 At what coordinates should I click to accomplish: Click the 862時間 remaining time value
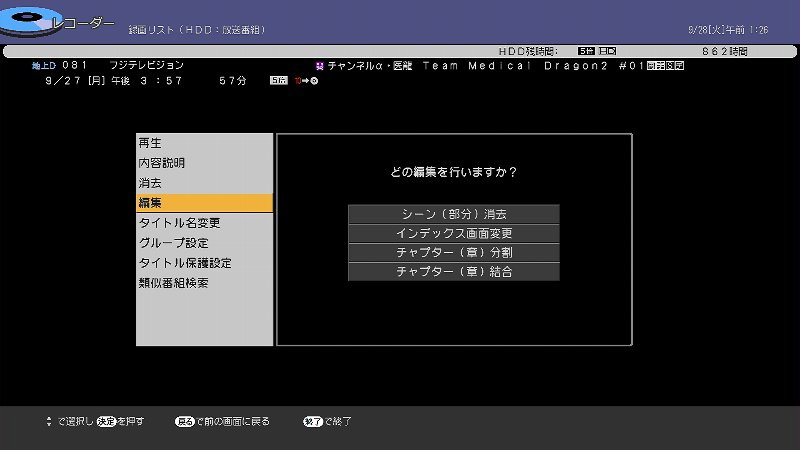coord(724,52)
